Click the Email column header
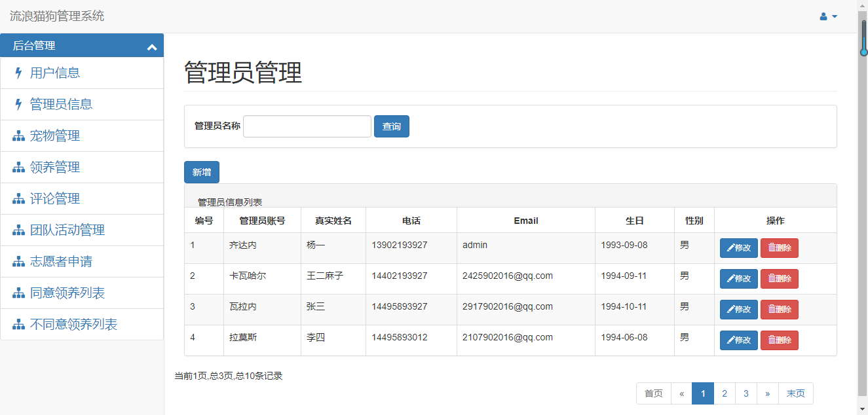Viewport: 868px width, 415px height. [x=526, y=221]
